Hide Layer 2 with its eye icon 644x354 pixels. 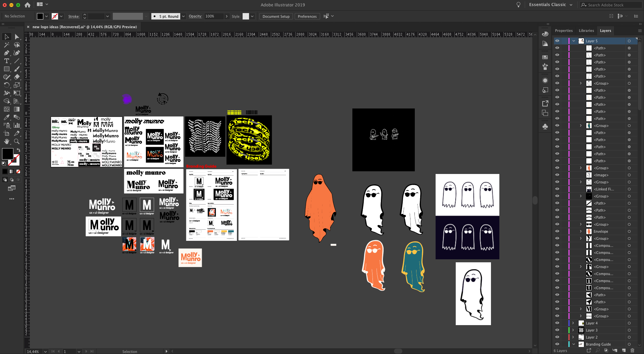(557, 337)
